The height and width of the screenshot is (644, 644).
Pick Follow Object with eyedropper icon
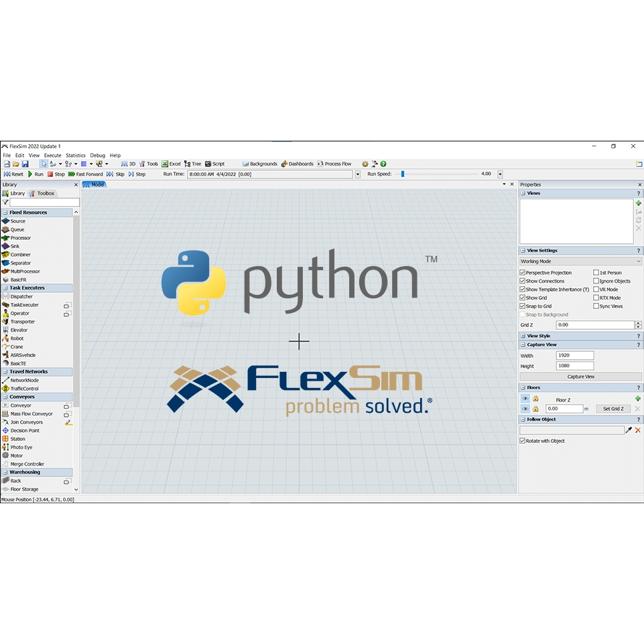click(x=629, y=430)
